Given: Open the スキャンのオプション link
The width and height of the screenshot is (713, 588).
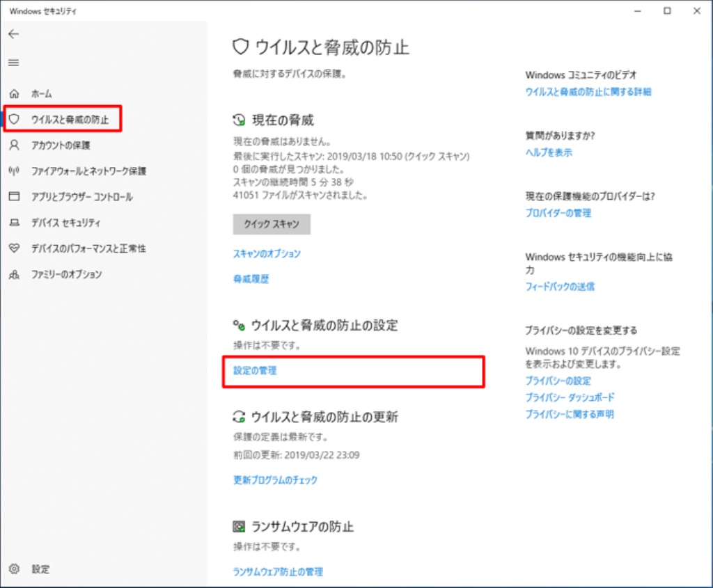Looking at the screenshot, I should pos(267,254).
